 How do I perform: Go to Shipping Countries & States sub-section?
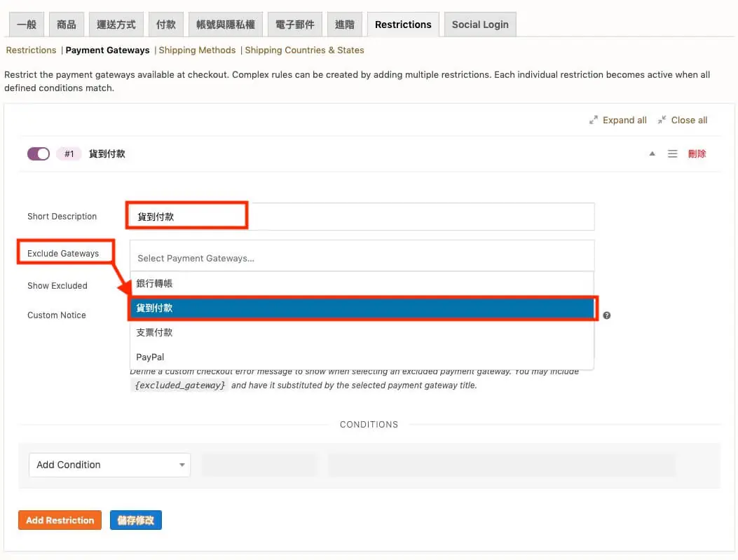[x=304, y=50]
